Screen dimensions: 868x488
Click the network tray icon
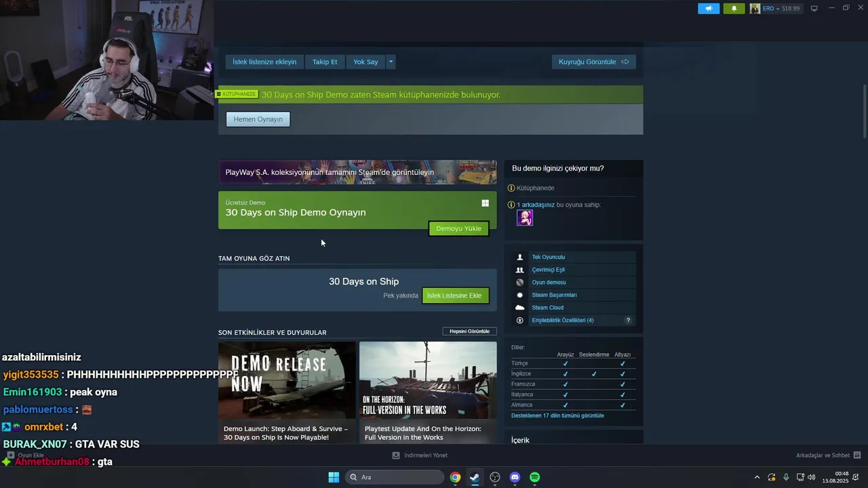click(x=800, y=477)
